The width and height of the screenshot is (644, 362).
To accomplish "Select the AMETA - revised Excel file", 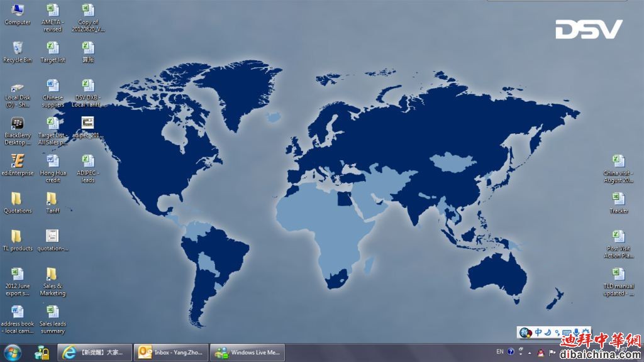I will 53,18.
